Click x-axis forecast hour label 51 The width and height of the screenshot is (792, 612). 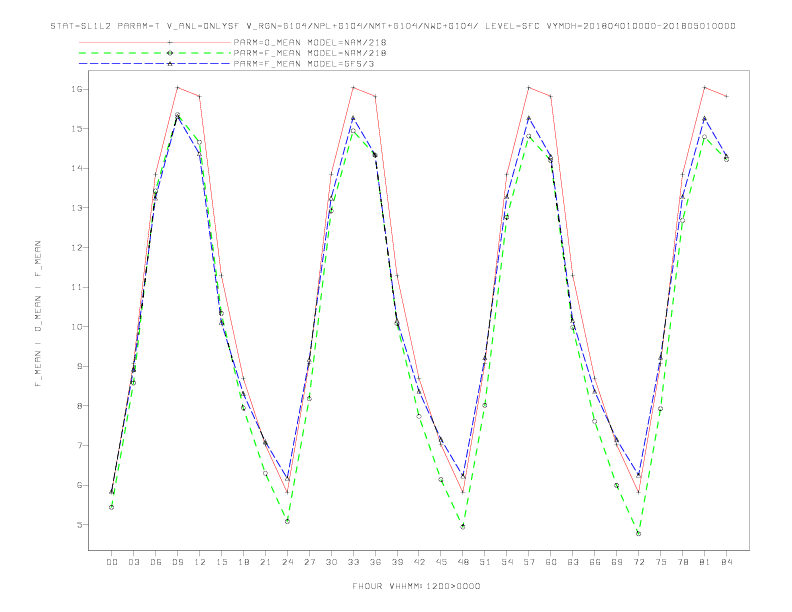tap(485, 562)
